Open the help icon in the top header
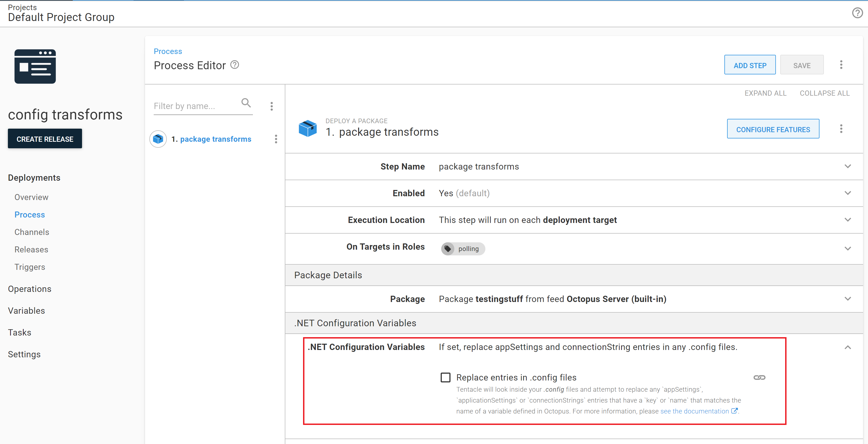 click(857, 13)
